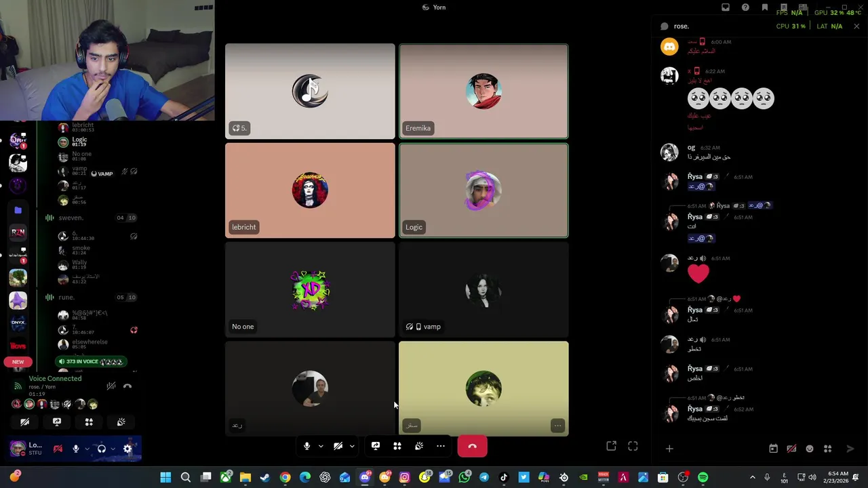Select the No one participant tile
This screenshot has width=868, height=488.
click(x=310, y=289)
